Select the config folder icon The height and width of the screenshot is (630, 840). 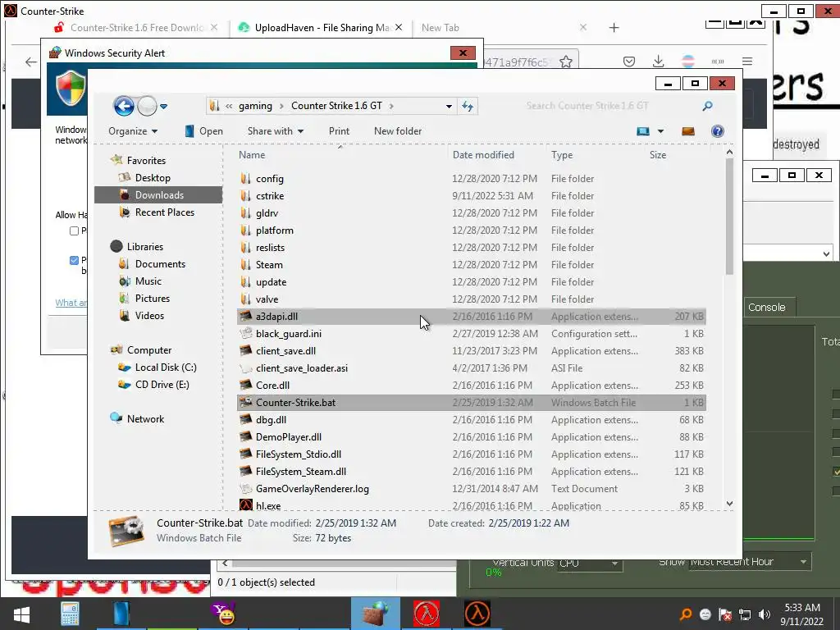[x=245, y=178]
